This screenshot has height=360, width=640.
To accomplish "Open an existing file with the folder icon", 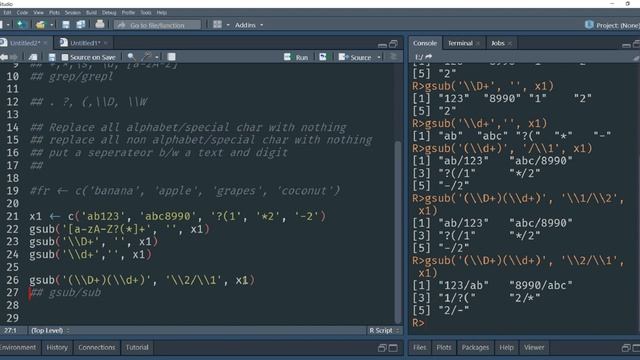I will [x=40, y=25].
